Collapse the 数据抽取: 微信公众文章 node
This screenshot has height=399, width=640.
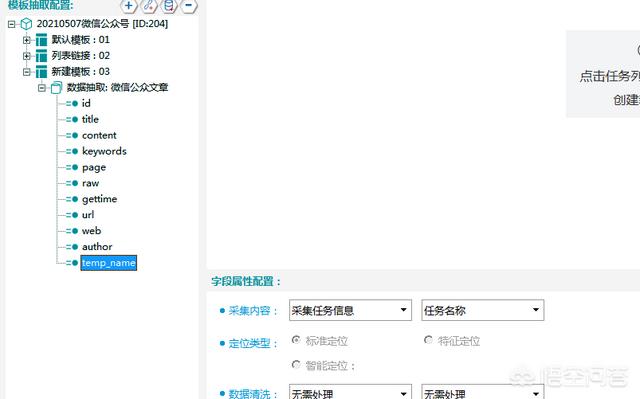(42, 88)
